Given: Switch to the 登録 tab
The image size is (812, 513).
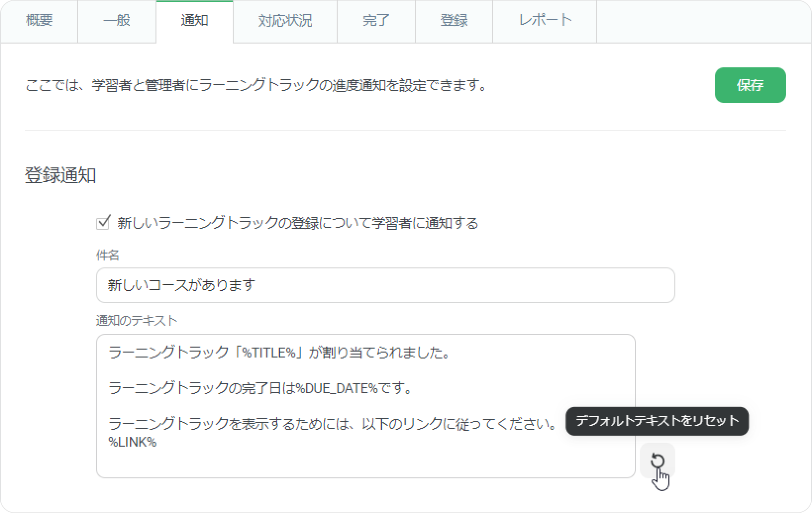Looking at the screenshot, I should [454, 21].
